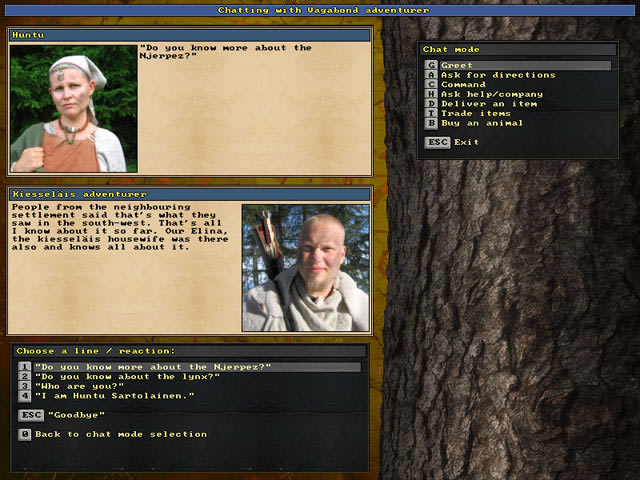This screenshot has width=640, height=480.
Task: Select the C key icon for Command
Action: 431,85
